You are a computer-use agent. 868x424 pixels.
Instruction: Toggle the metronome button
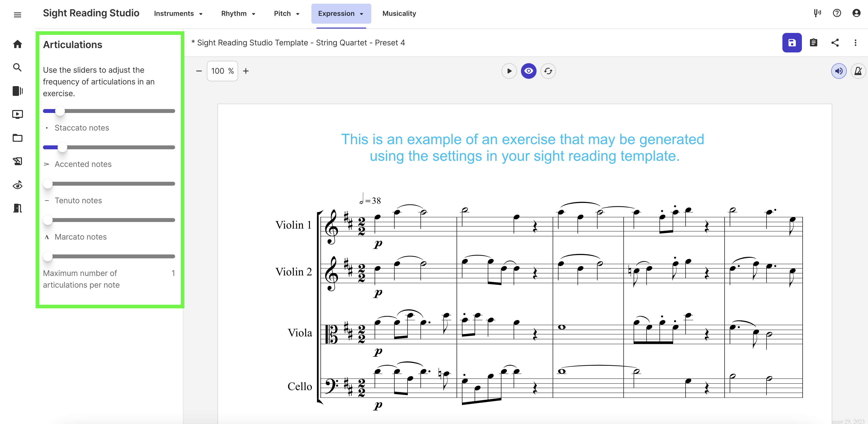(858, 71)
